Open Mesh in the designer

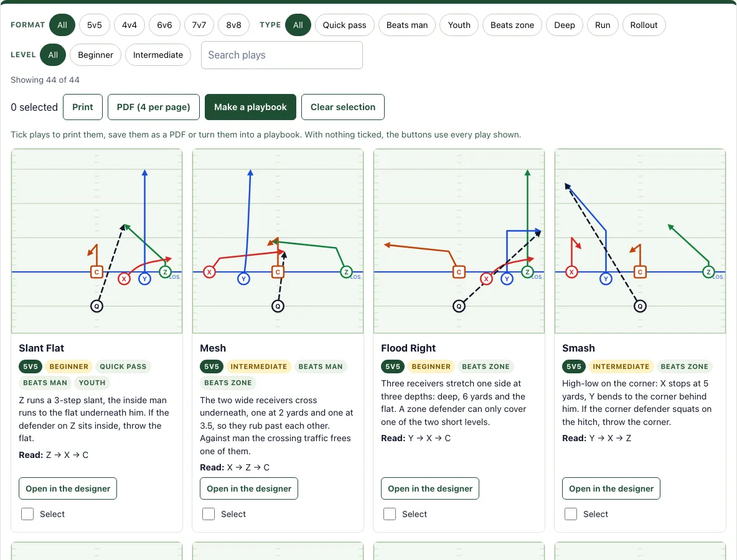click(249, 488)
